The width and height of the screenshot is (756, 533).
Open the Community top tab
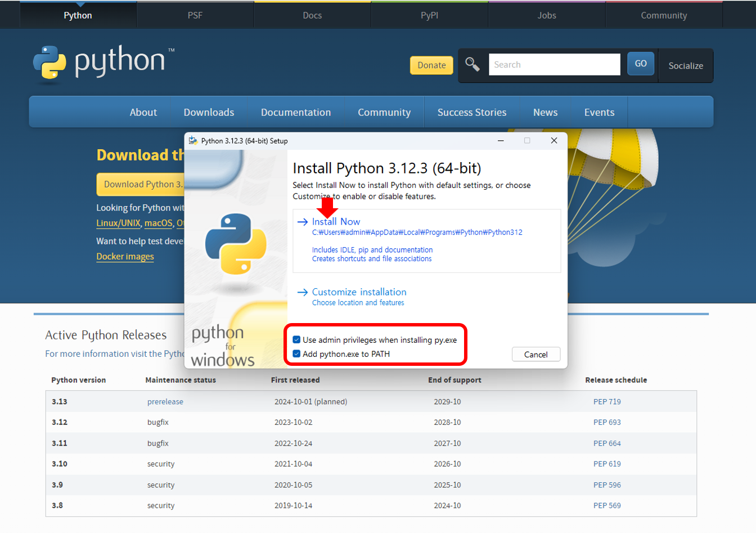tap(664, 15)
